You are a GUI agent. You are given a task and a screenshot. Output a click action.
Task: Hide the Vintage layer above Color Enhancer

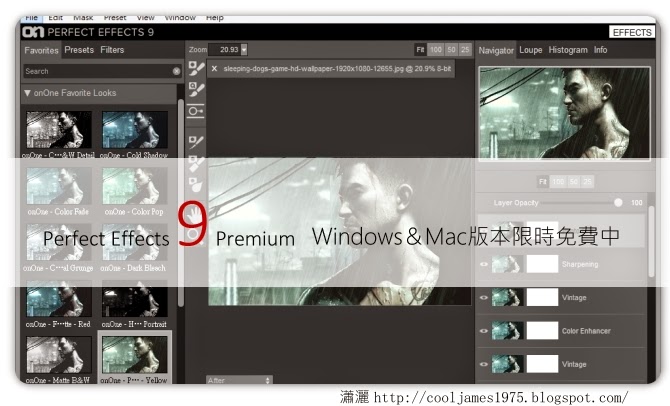483,297
